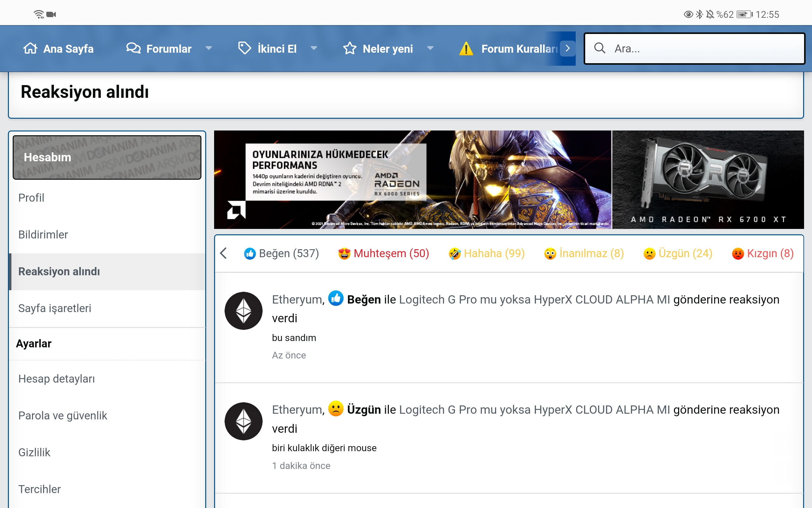Filter by Kızgın (8) reactions
812x508 pixels.
(x=762, y=253)
